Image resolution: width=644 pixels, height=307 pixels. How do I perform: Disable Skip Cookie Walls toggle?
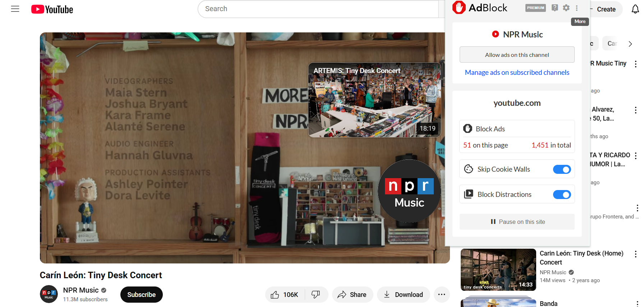click(562, 170)
